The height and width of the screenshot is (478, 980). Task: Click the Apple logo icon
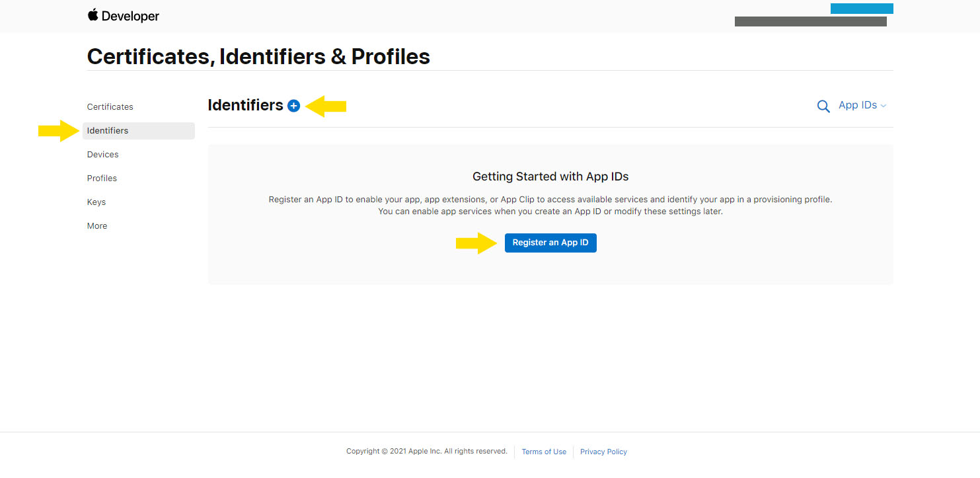point(93,15)
